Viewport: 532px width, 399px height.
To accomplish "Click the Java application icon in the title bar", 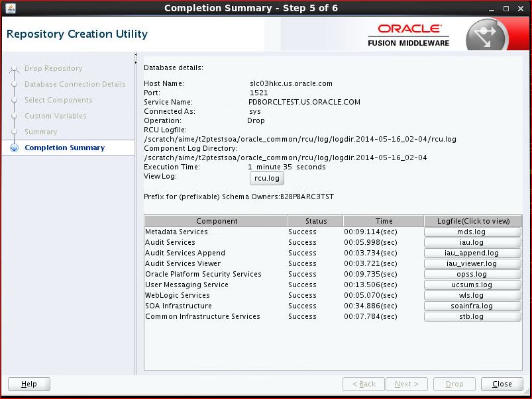I will (10, 8).
